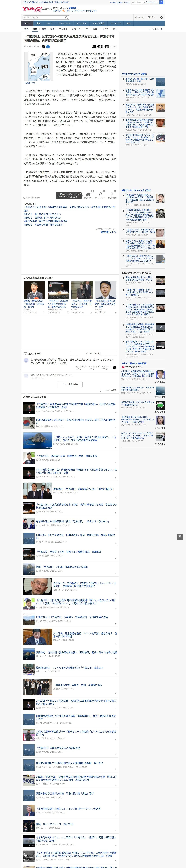The height and width of the screenshot is (868, 186).
Task: Select the エンタメ category tab
Action: point(63,29)
